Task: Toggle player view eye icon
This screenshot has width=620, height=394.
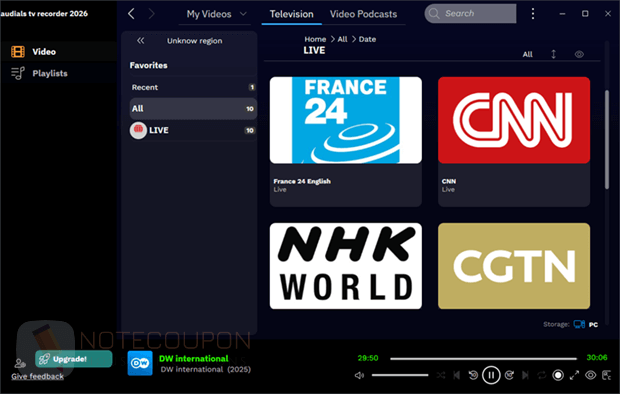Action: pyautogui.click(x=590, y=375)
